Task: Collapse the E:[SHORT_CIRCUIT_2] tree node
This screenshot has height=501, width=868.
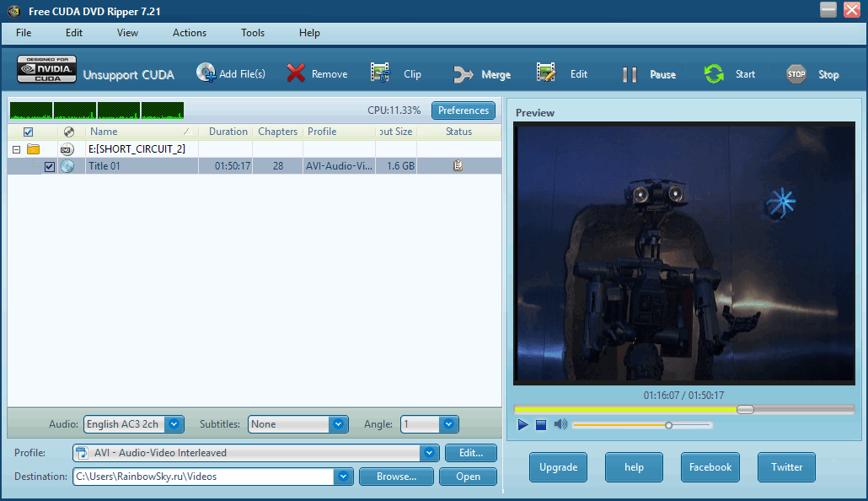Action: pyautogui.click(x=17, y=149)
